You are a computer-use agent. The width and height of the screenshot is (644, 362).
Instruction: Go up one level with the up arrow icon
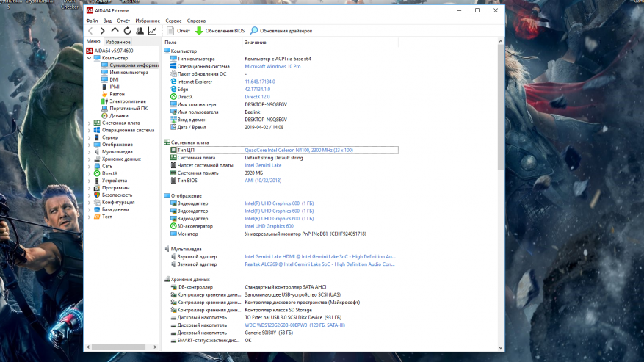(115, 31)
